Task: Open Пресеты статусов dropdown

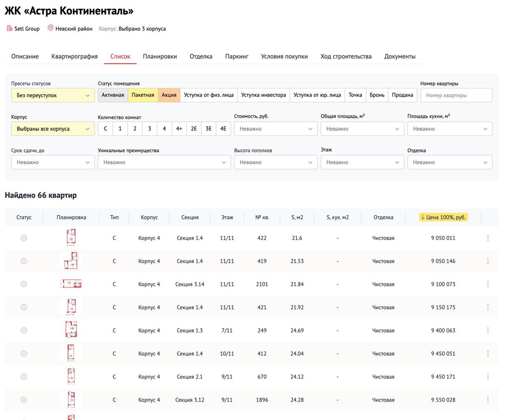Action: 53,95
